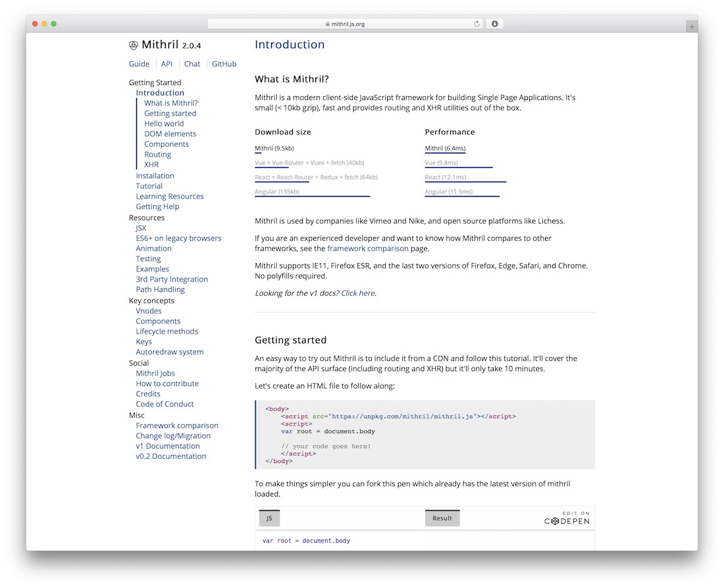Open Framework comparison in sidebar
Image resolution: width=724 pixels, height=588 pixels.
coord(177,426)
